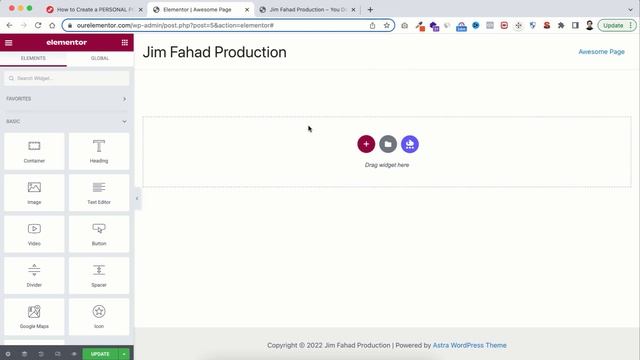
Task: Open the Chrome profile avatar
Action: tap(589, 25)
